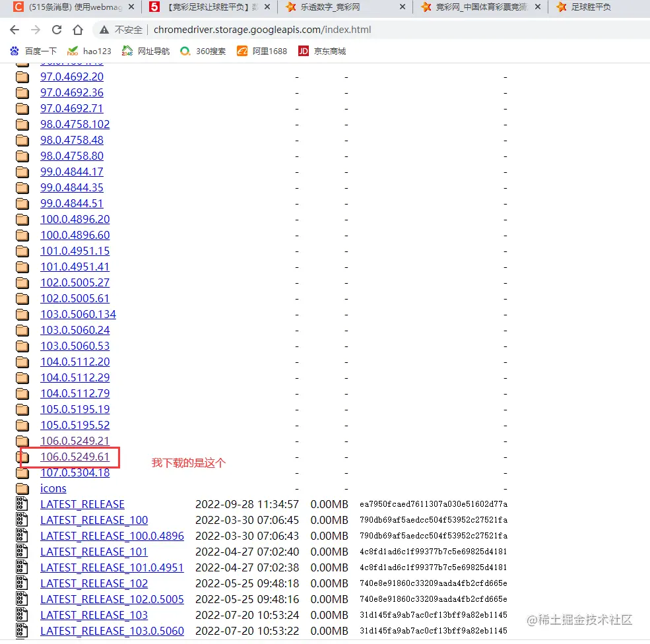
Task: Click folder icon beside 103.0.5060.134
Action: coord(22,315)
